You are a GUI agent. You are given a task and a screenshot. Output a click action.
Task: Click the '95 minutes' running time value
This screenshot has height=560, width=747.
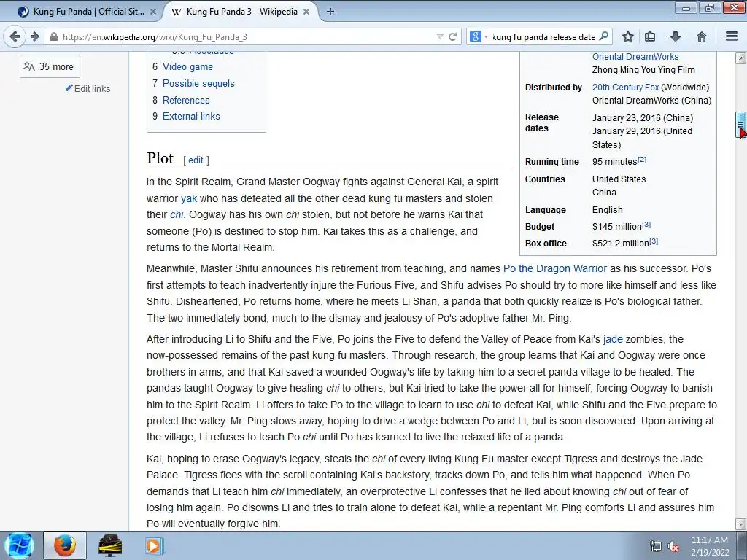coord(614,162)
